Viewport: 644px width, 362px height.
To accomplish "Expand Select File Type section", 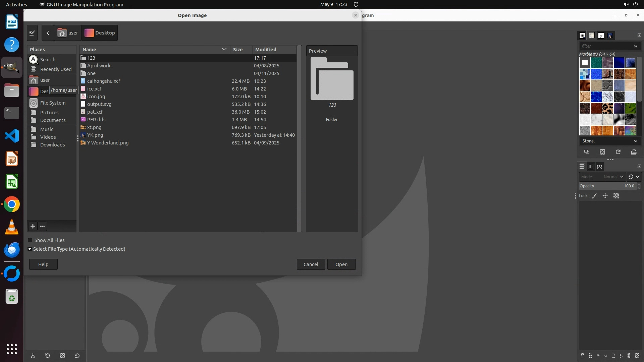I will (30, 249).
